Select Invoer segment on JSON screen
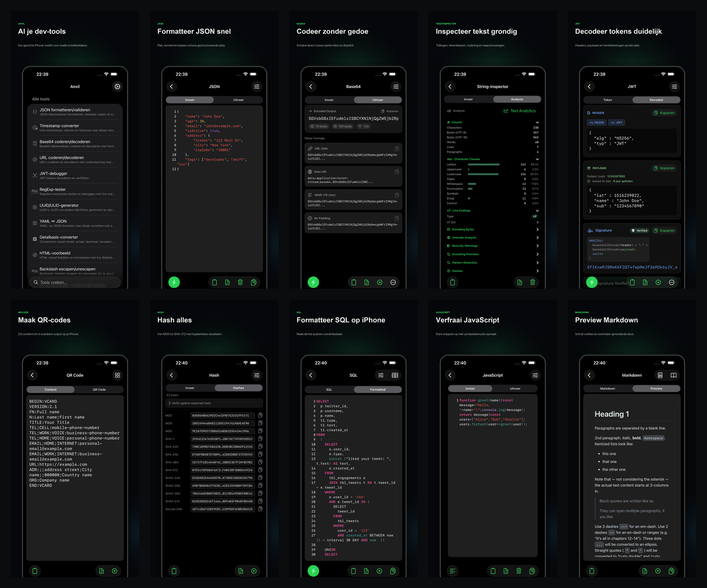The height and width of the screenshot is (588, 707). click(190, 100)
